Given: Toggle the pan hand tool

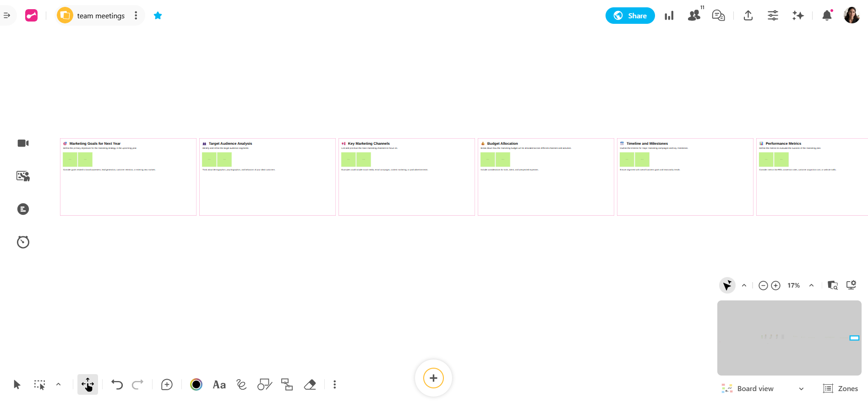Looking at the screenshot, I should [x=87, y=385].
